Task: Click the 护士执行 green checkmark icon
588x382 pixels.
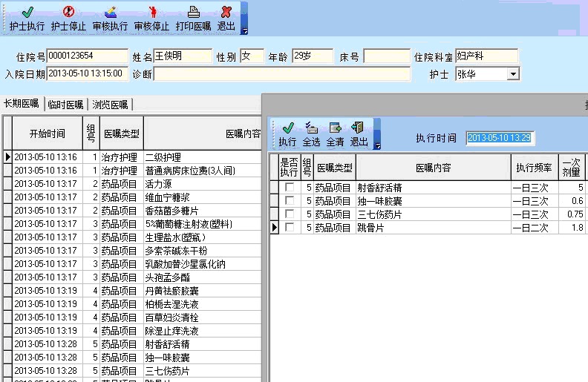Action: (27, 12)
